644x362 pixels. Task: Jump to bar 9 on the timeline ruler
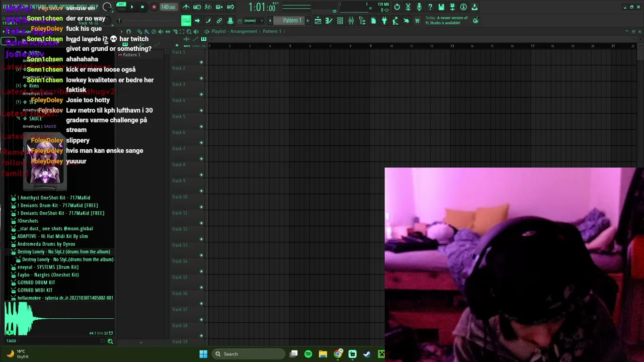[371, 46]
